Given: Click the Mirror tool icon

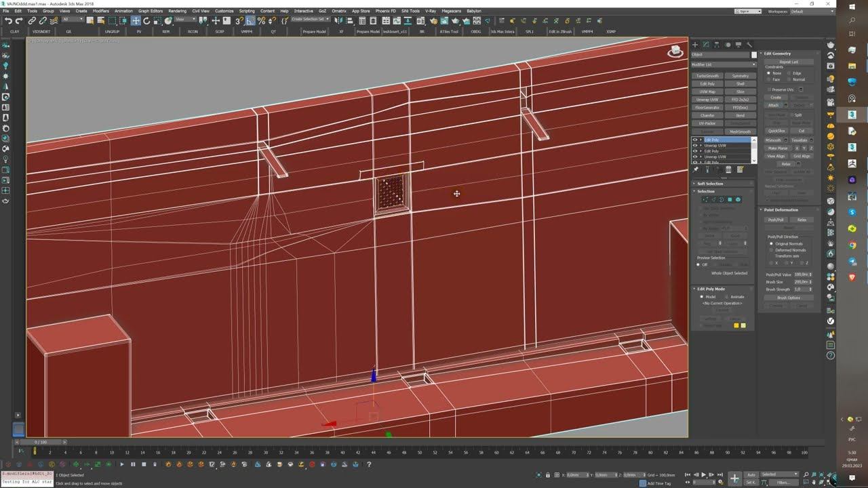Looking at the screenshot, I should 337,21.
